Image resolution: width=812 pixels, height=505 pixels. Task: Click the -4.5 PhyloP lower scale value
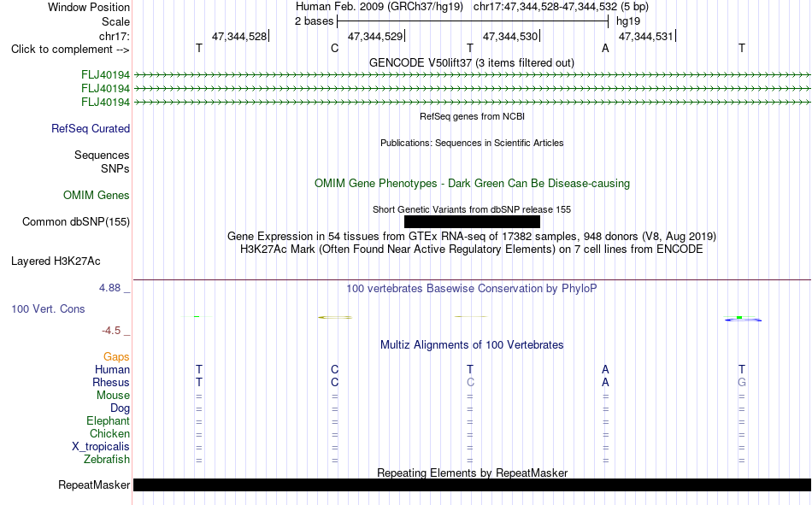111,331
